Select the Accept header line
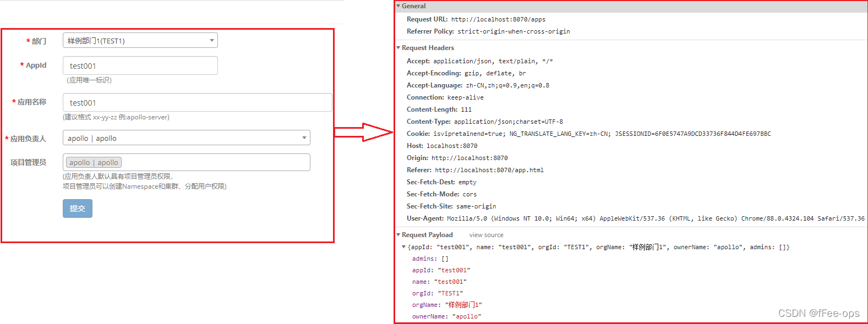Image resolution: width=868 pixels, height=324 pixels. (x=480, y=61)
